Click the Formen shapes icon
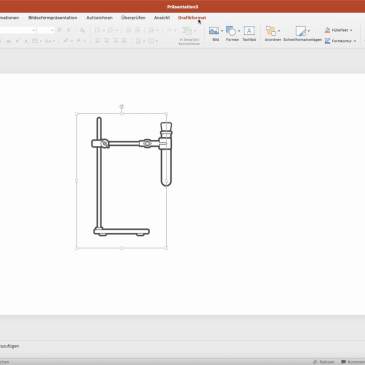365x365 pixels. [x=231, y=31]
